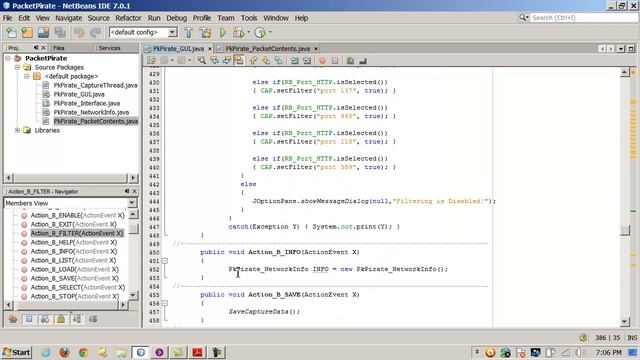Viewport: 640px width, 360px height.
Task: Click the Start Macro Recording red icon
Action: click(322, 60)
